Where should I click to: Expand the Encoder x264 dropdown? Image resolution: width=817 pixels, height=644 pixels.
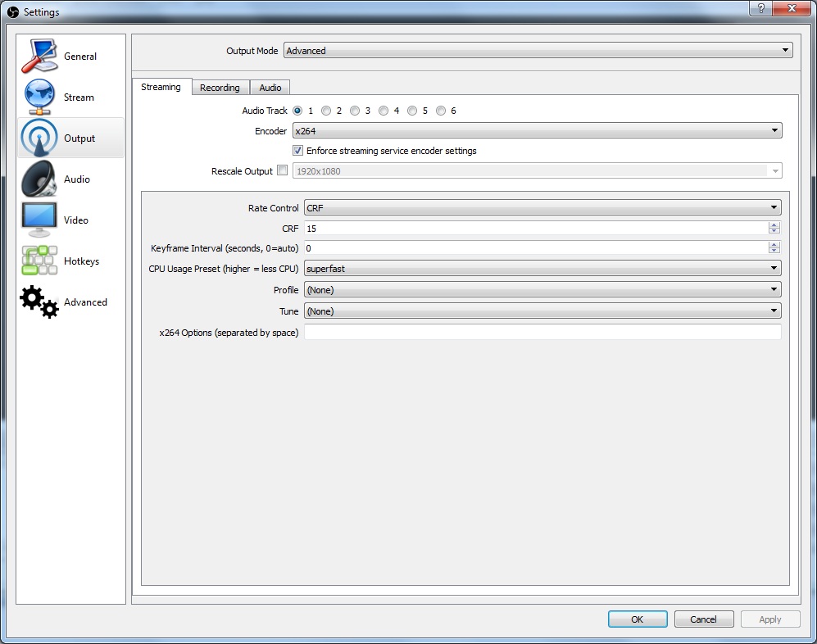538,131
